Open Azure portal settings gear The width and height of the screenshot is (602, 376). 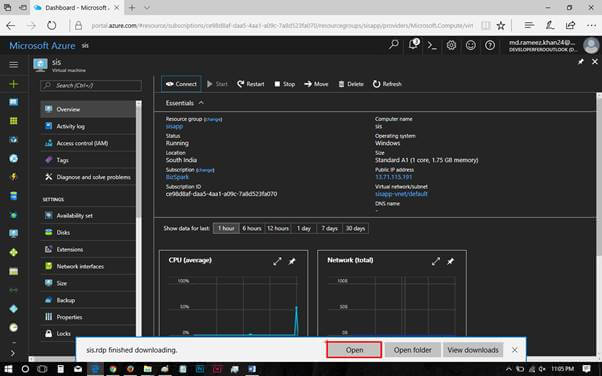[452, 45]
